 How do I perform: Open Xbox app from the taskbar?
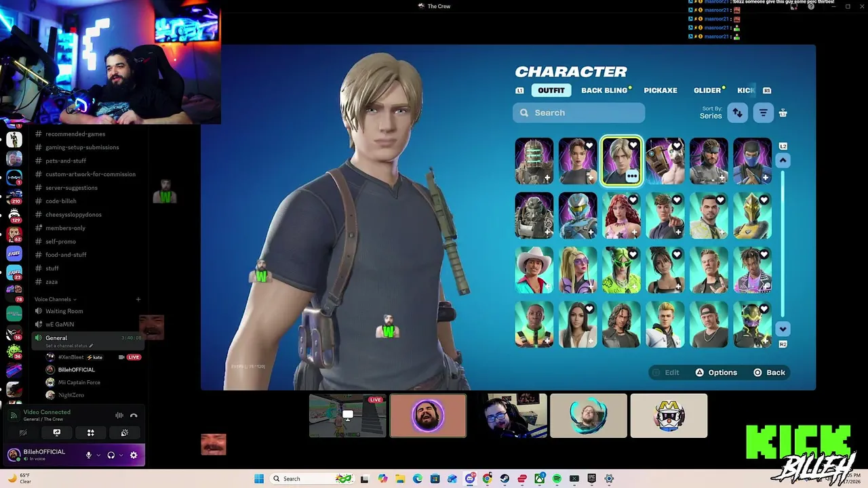[x=539, y=479]
